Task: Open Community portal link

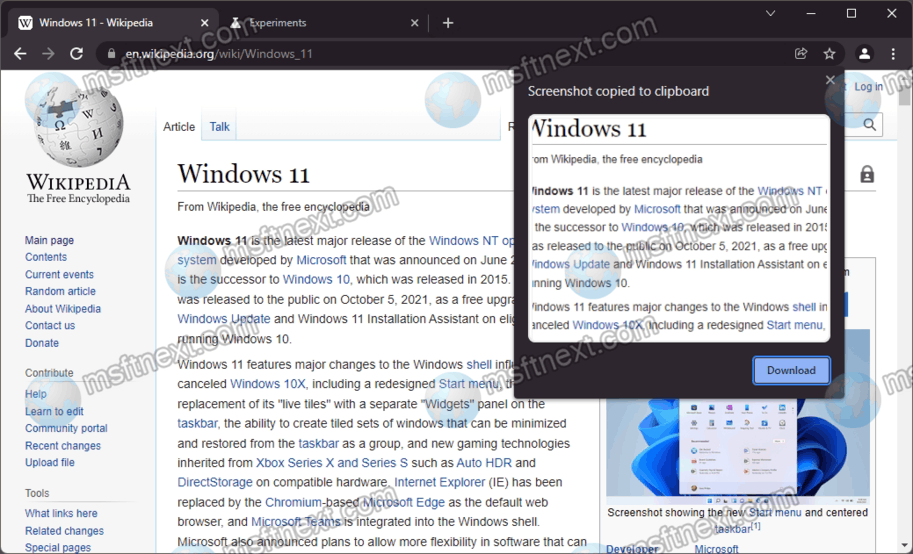Action: pos(66,428)
